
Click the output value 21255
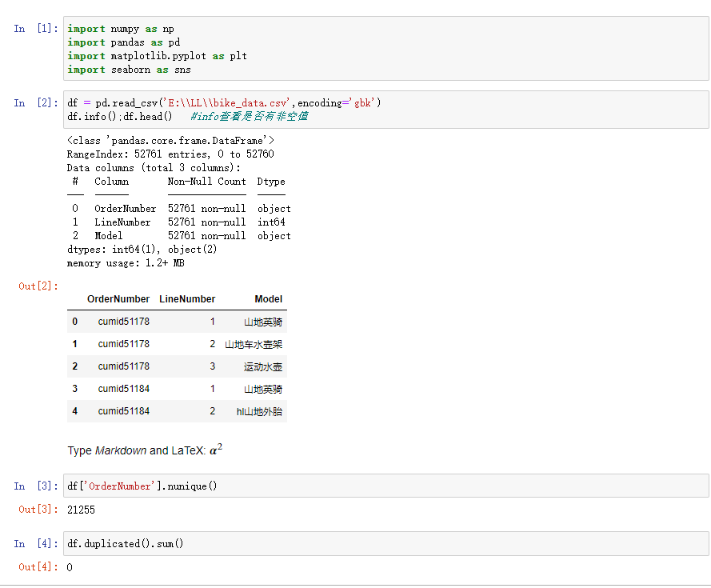pos(81,510)
